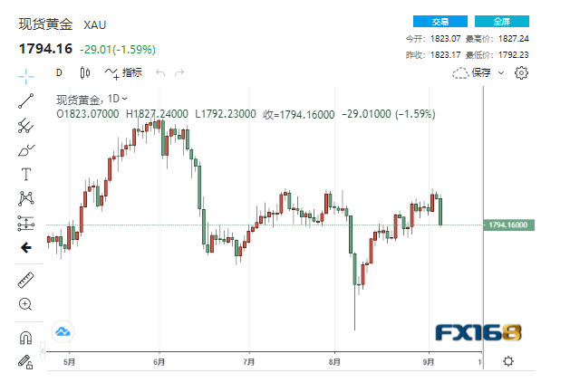Select the brush drawing tool

25,149
